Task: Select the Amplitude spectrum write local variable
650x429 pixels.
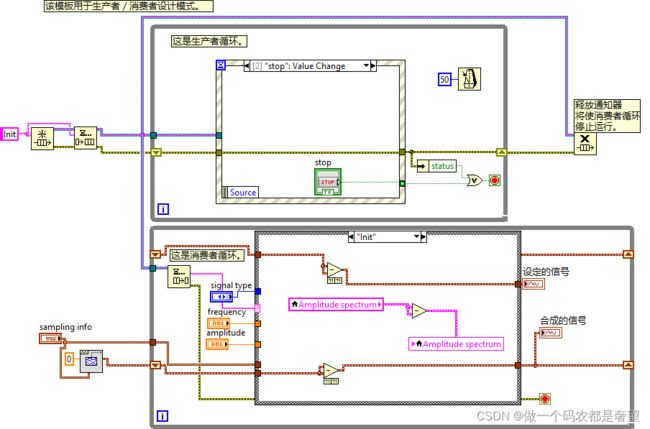Action: pyautogui.click(x=456, y=344)
